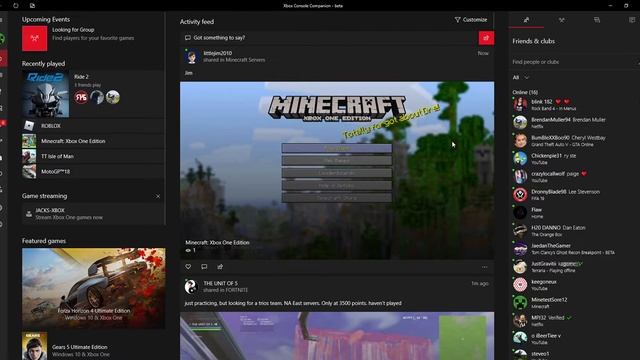Open DronnyBlade98's avatar
This screenshot has height=360, width=640.
pos(520,195)
